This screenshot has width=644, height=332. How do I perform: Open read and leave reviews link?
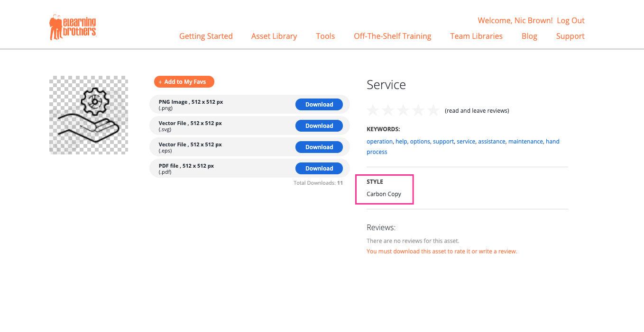[477, 111]
